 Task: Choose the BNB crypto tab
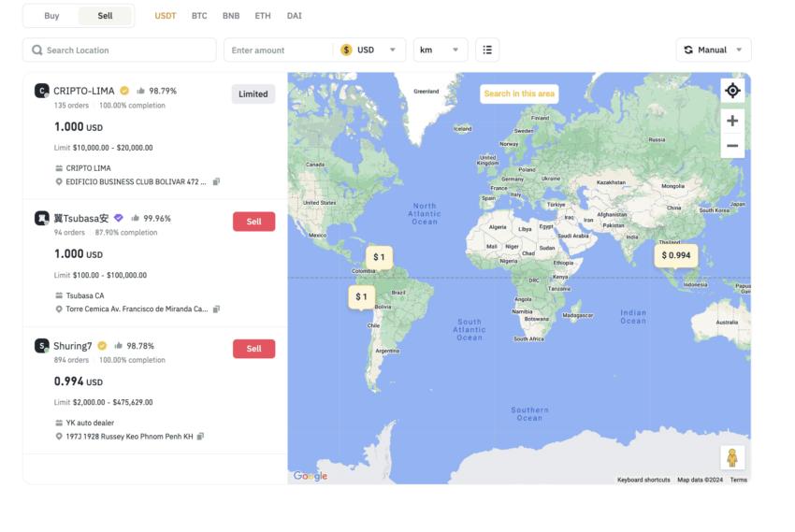[231, 16]
